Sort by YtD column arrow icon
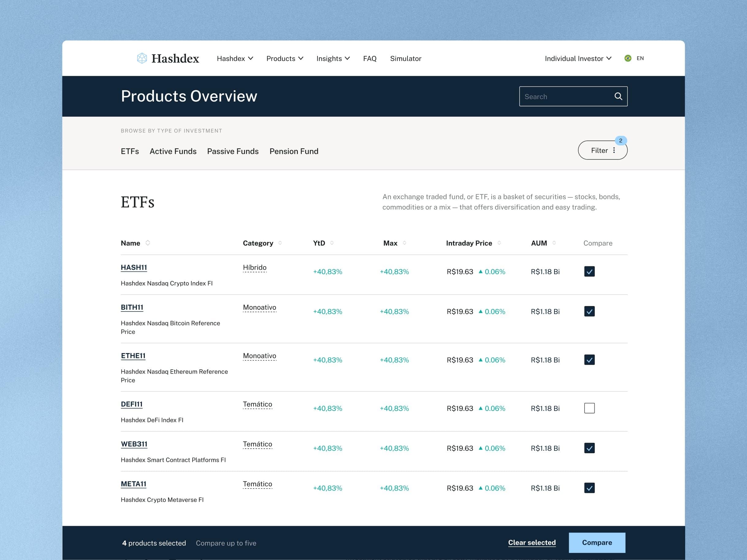 332,243
